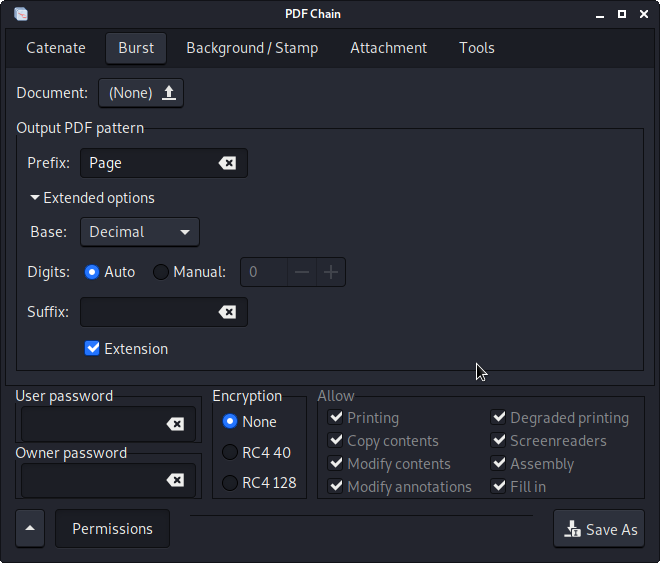The image size is (660, 563).
Task: Clear the Owner password field icon
Action: coord(176,480)
